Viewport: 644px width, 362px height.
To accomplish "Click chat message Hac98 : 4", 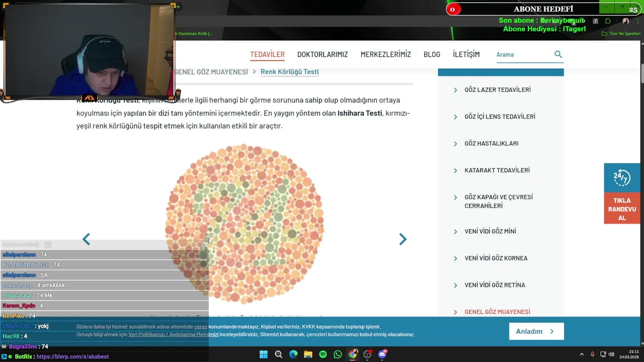I will click(x=15, y=336).
